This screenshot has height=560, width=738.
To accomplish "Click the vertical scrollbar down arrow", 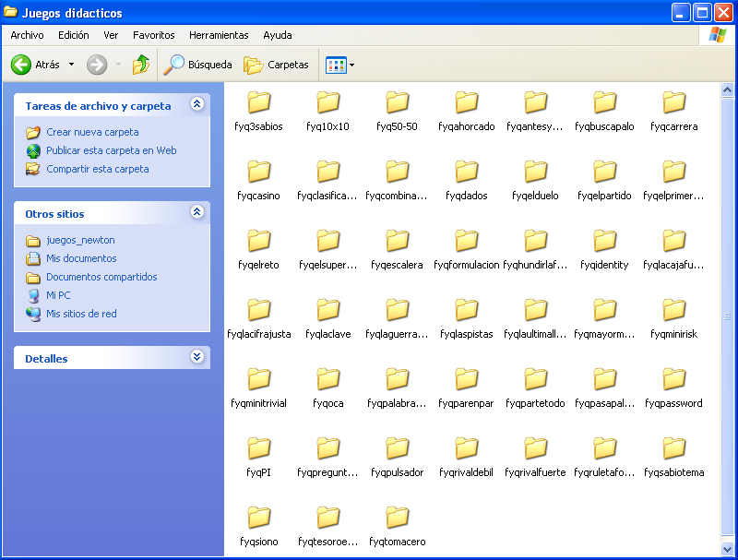I will tap(727, 549).
